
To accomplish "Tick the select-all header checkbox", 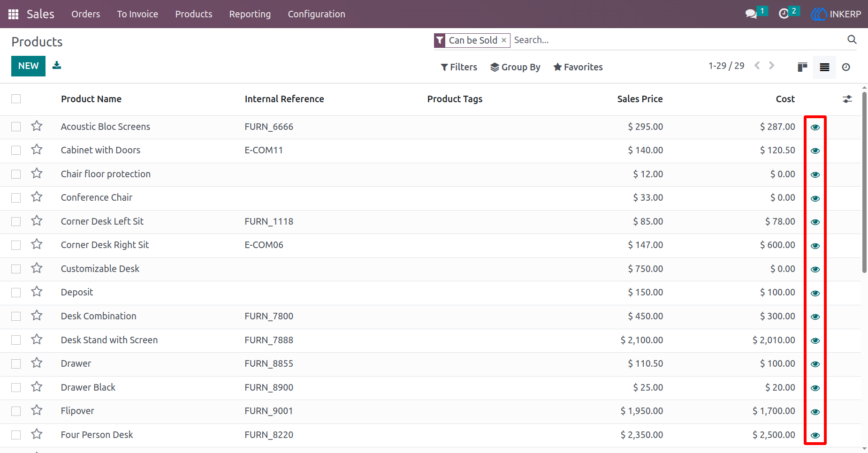I will pos(16,98).
